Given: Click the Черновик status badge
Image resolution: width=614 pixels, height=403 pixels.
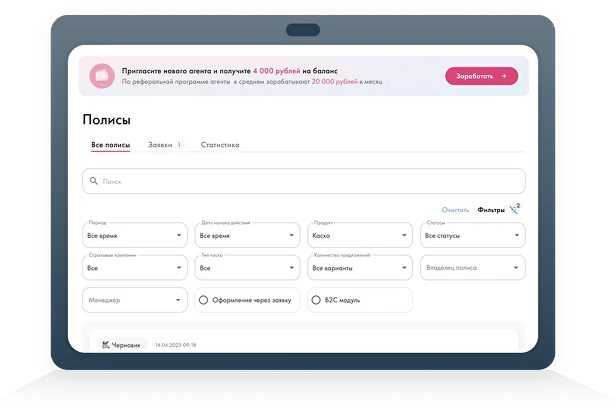Looking at the screenshot, I should (122, 345).
